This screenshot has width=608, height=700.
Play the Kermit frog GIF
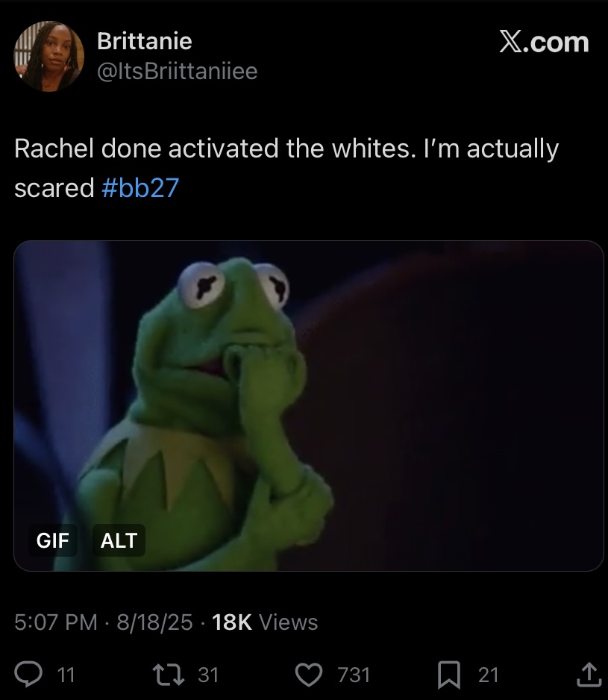pos(308,406)
